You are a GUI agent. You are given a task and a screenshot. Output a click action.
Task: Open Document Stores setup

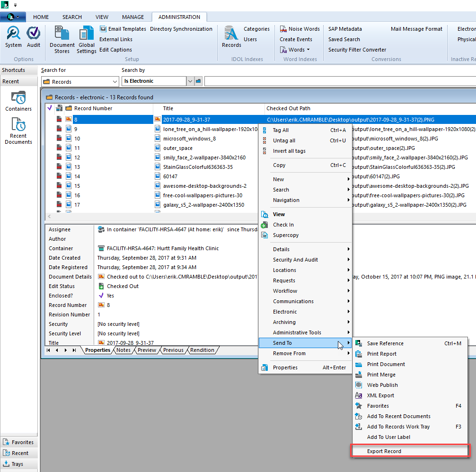coord(62,40)
